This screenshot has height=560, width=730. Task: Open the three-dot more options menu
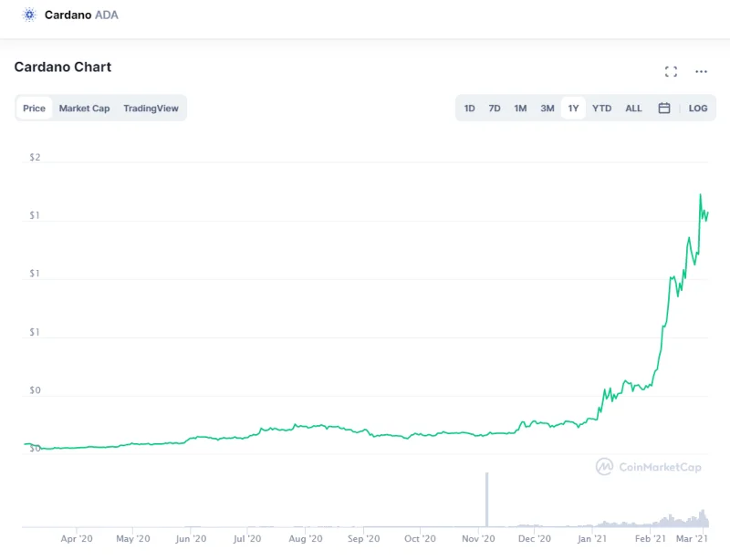(701, 71)
